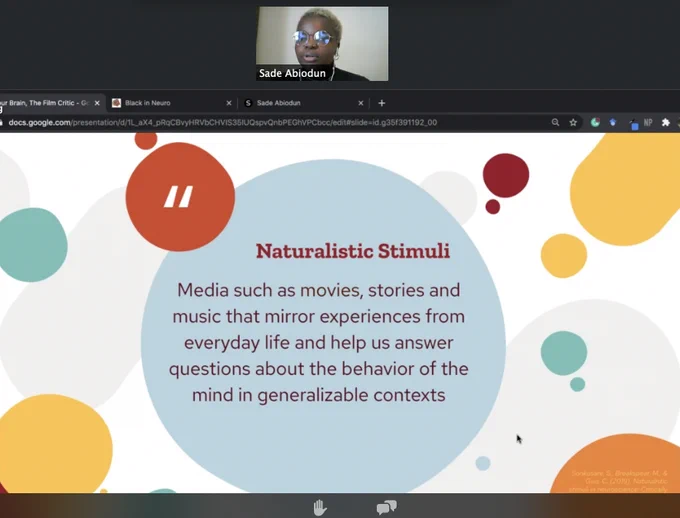The width and height of the screenshot is (680, 518).
Task: Click the slide text 'mind in generalizable contexts'
Action: [319, 395]
